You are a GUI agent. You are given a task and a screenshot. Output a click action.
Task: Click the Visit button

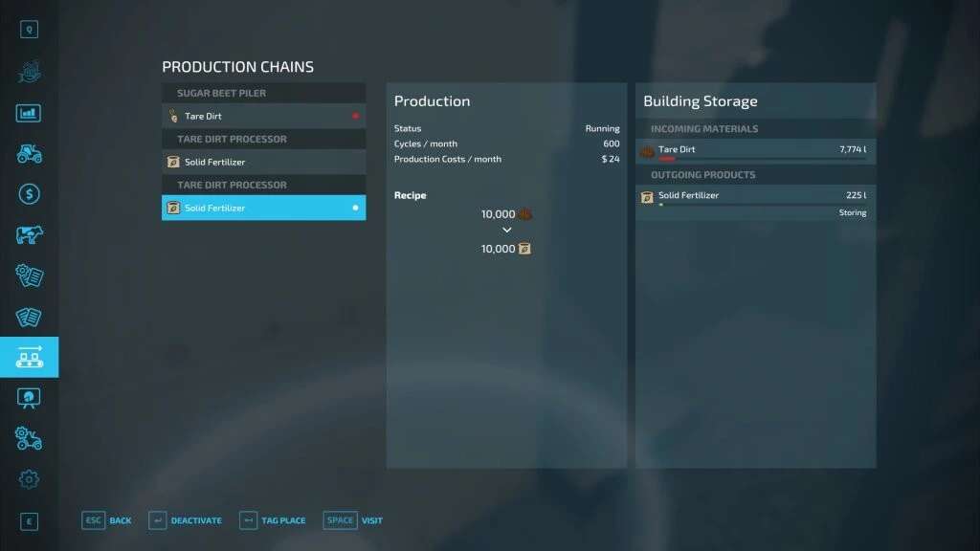[353, 520]
